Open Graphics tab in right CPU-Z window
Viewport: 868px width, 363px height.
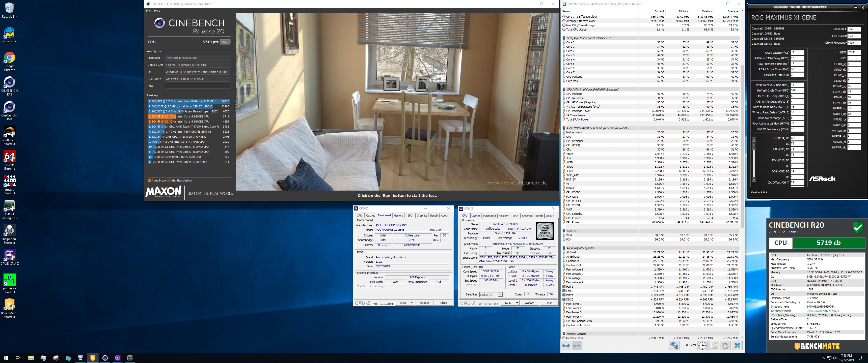(527, 216)
